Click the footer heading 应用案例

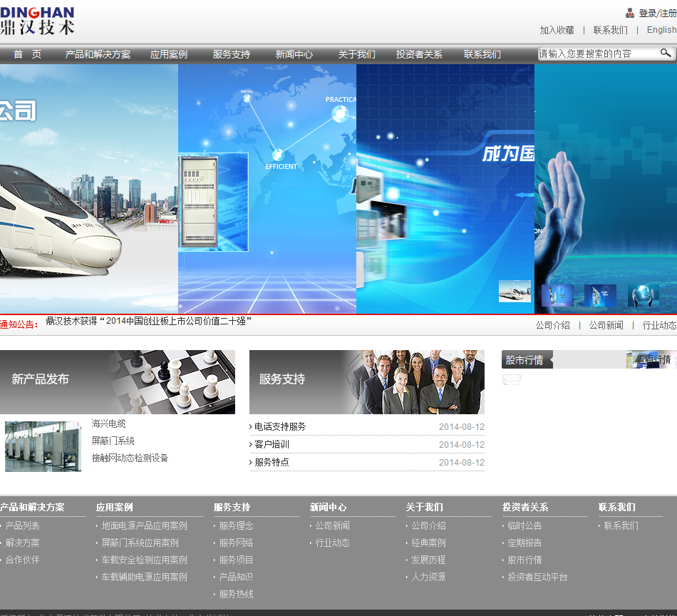pos(115,507)
